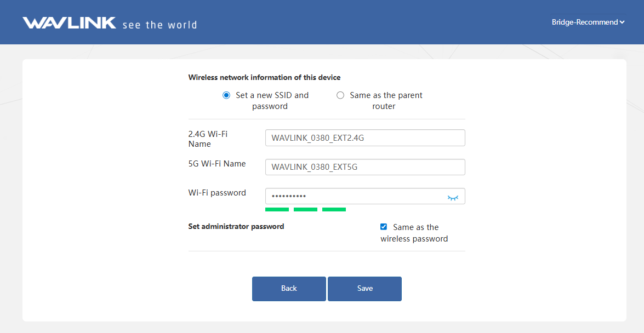This screenshot has width=644, height=333.
Task: Click the "Wi-Fi password" field label
Action: (x=217, y=193)
